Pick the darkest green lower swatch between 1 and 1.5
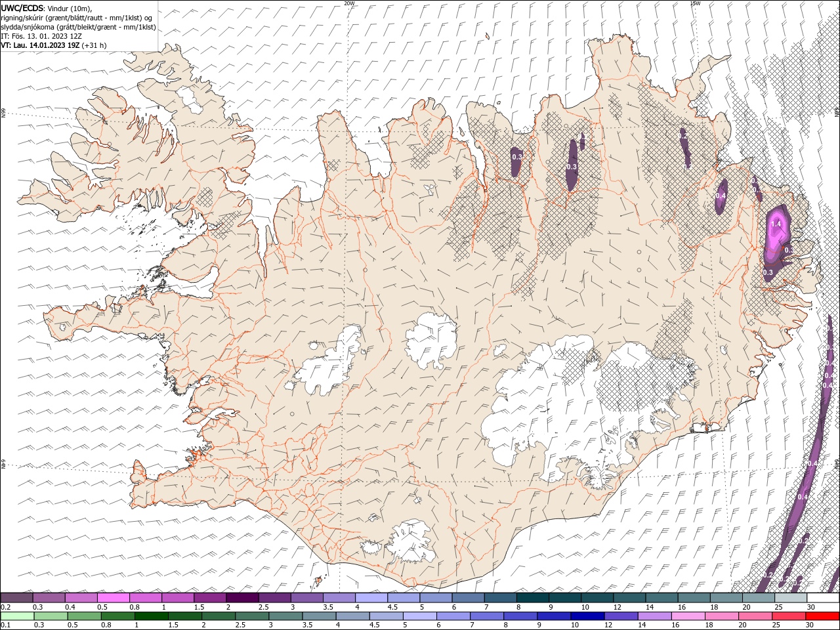 tap(151, 616)
